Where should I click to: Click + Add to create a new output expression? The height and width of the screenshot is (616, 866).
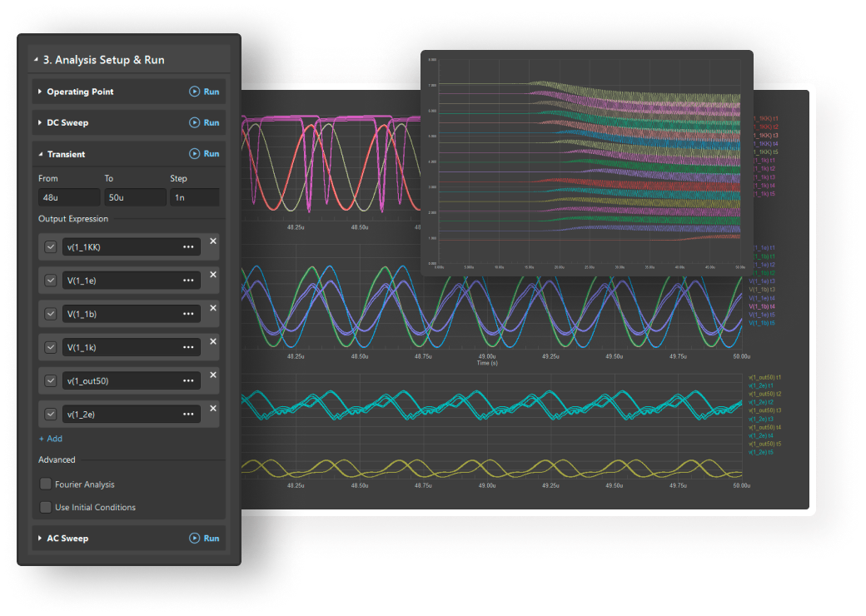(x=51, y=439)
